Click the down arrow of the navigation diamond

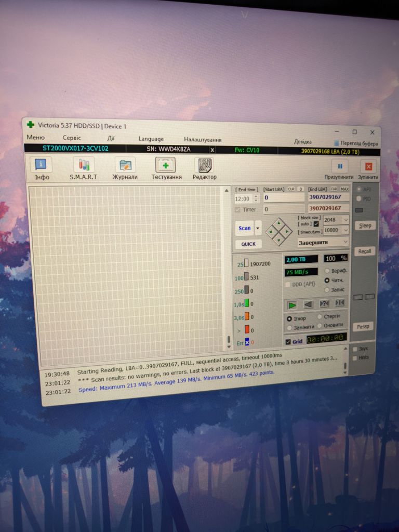pos(278,240)
